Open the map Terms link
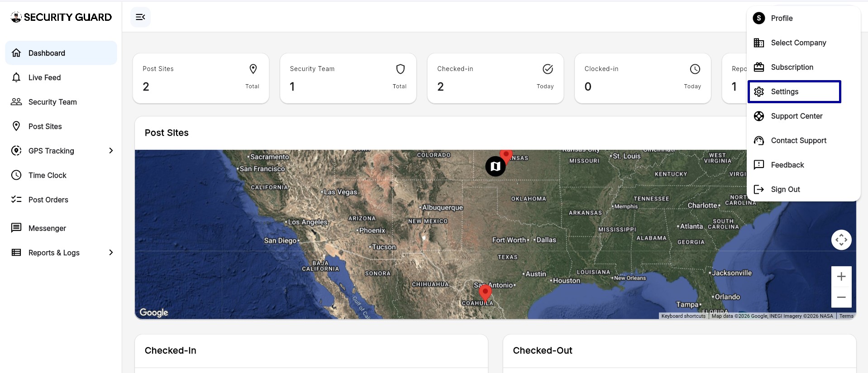Screen dimensions: 868x373 tap(846, 316)
